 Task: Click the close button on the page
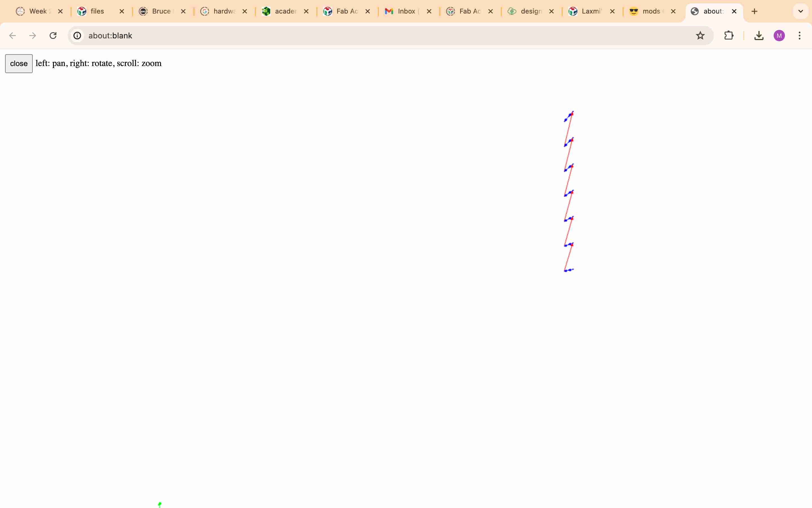(19, 63)
